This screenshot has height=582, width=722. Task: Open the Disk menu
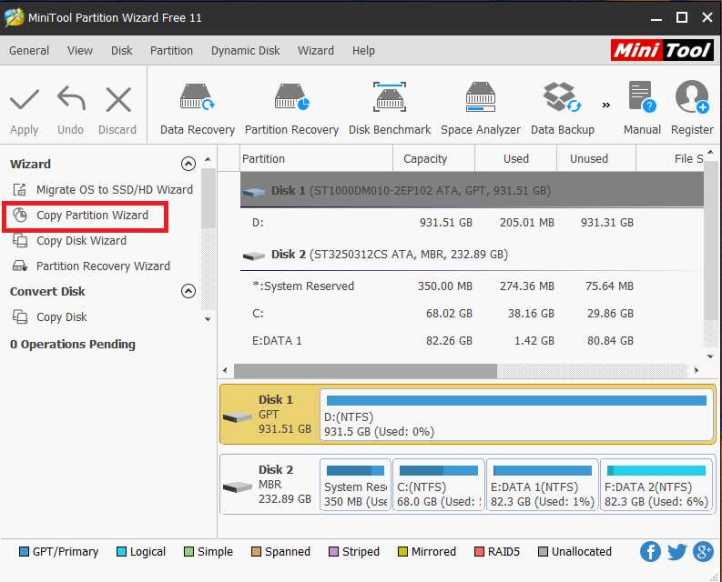[x=122, y=50]
